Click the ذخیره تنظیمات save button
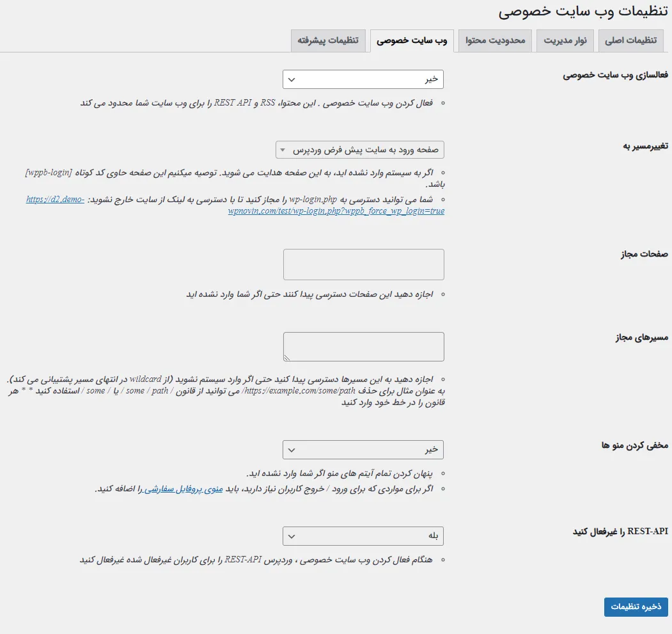 636,607
